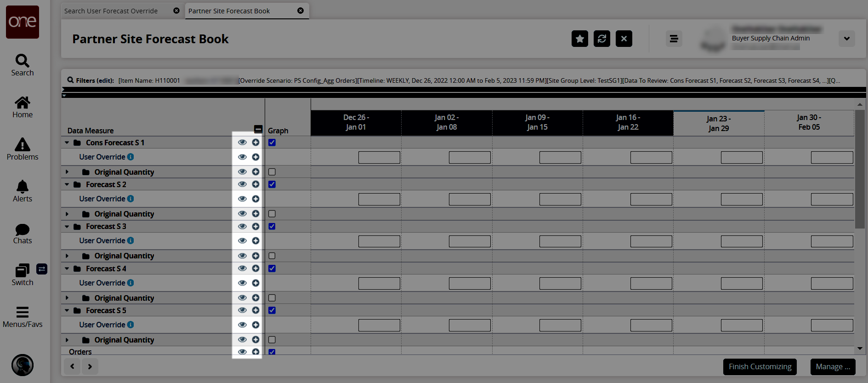
Task: Go to Home in sidebar
Action: point(23,107)
